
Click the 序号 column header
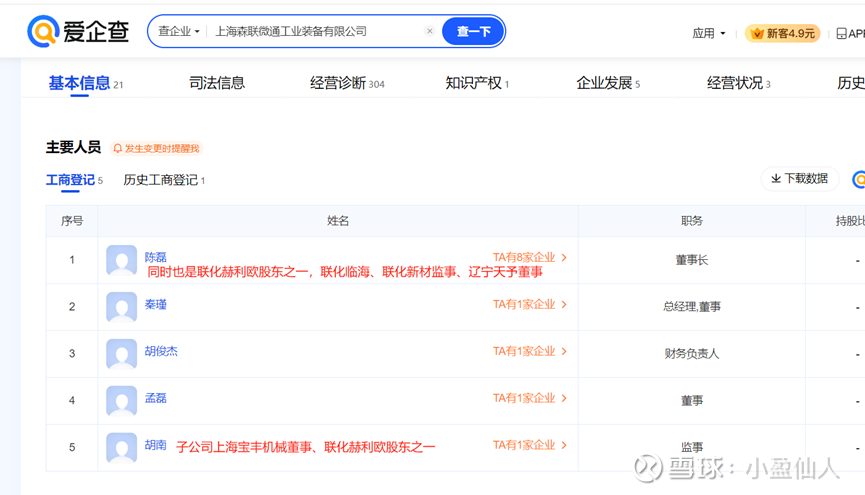(x=72, y=221)
